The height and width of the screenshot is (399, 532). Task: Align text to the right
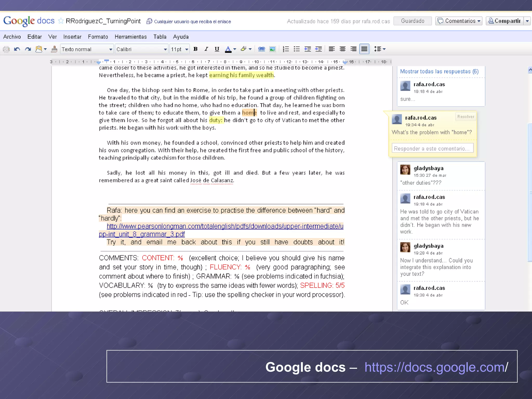(354, 49)
